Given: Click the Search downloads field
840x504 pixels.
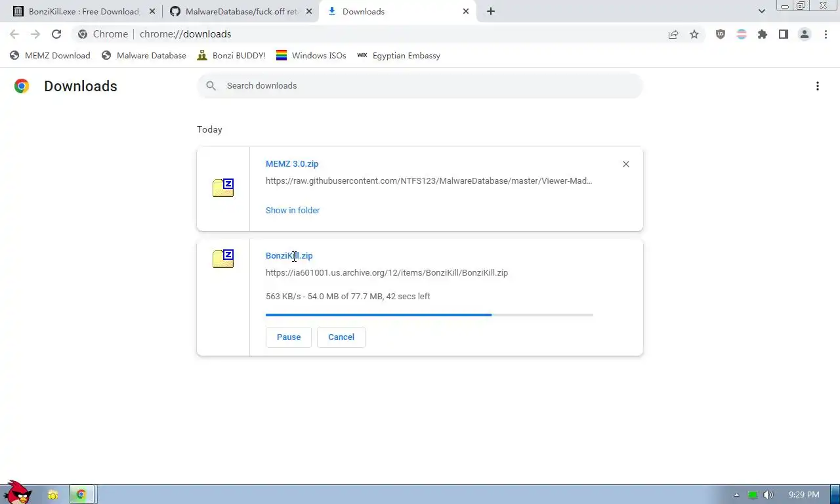Looking at the screenshot, I should click(x=420, y=86).
